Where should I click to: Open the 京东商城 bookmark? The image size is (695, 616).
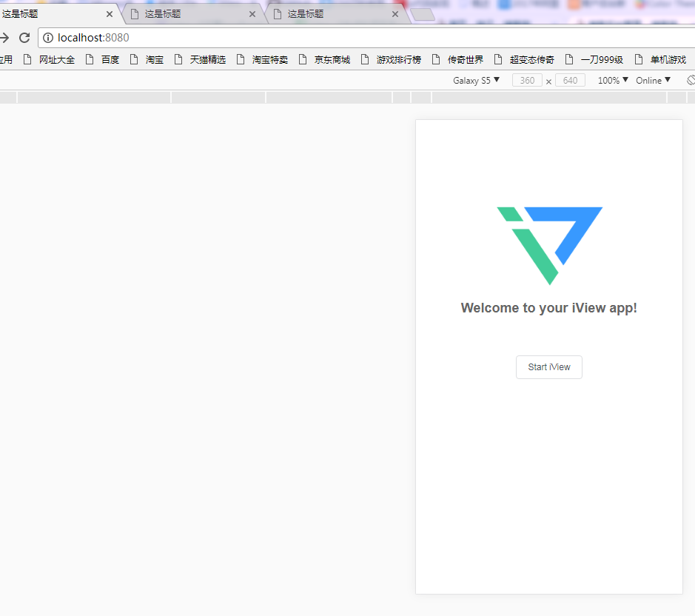324,59
